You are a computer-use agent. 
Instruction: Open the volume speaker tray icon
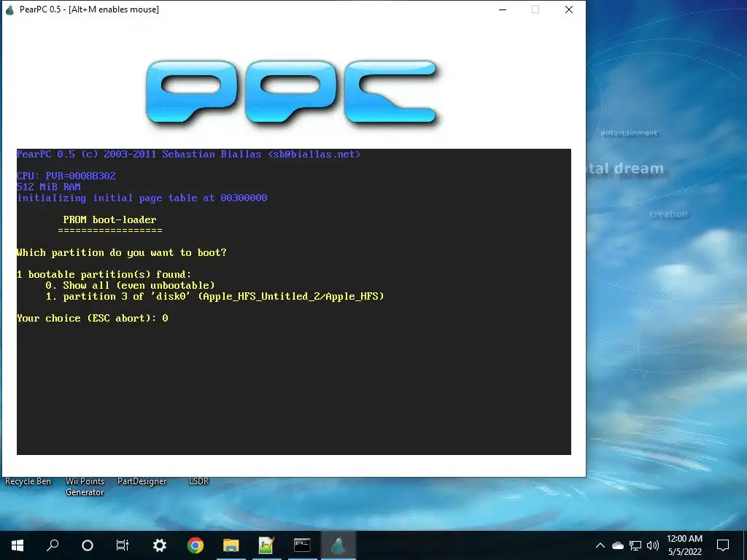653,545
